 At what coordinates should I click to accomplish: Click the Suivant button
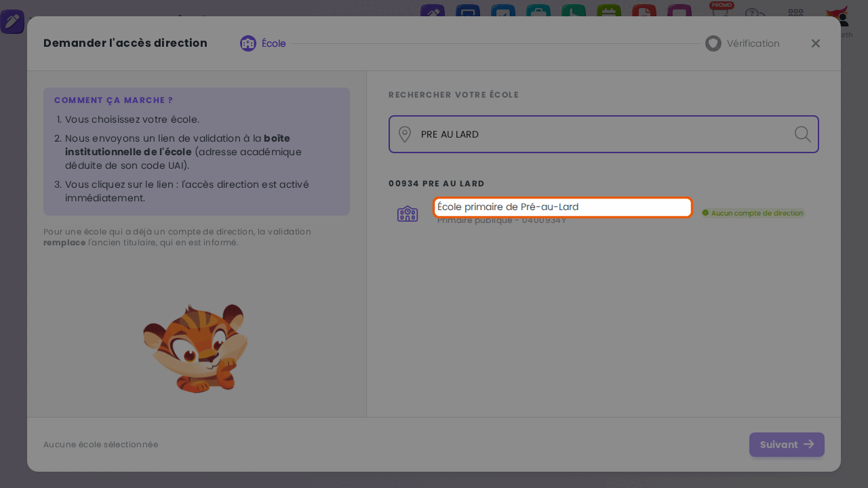[x=787, y=445]
